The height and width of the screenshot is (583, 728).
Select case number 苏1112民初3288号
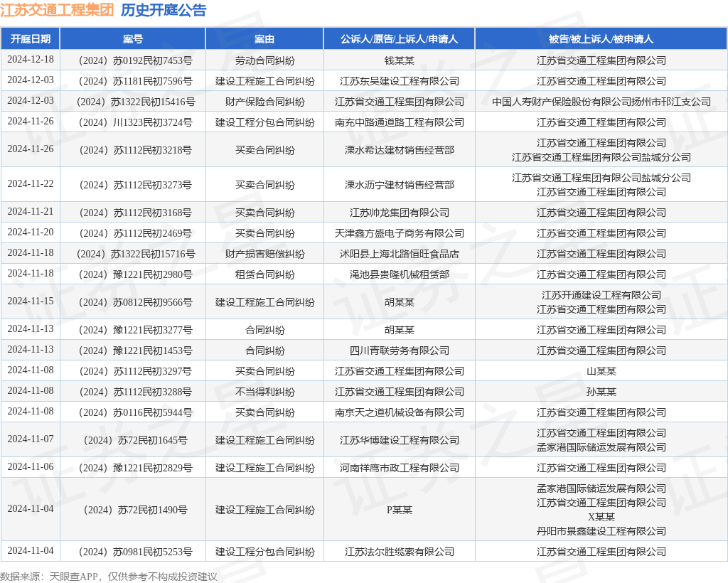pyautogui.click(x=136, y=392)
